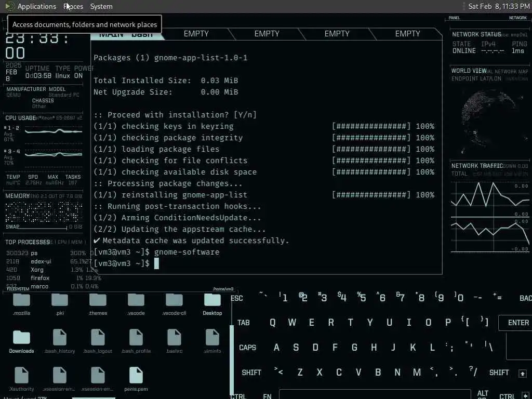Click the NETWORK TRAFFIC graph
The width and height of the screenshot is (532, 399).
[x=490, y=217]
